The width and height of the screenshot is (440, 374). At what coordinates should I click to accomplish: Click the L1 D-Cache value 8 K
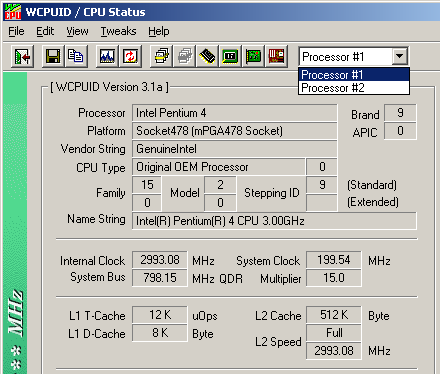pyautogui.click(x=160, y=333)
